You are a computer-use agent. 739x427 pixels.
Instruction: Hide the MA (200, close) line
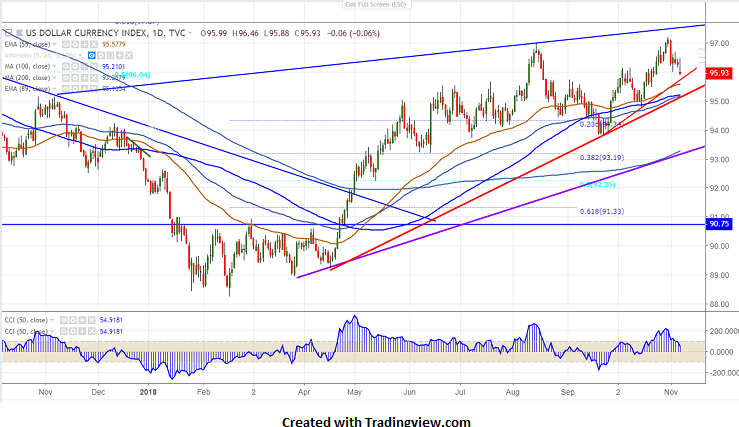pos(66,78)
